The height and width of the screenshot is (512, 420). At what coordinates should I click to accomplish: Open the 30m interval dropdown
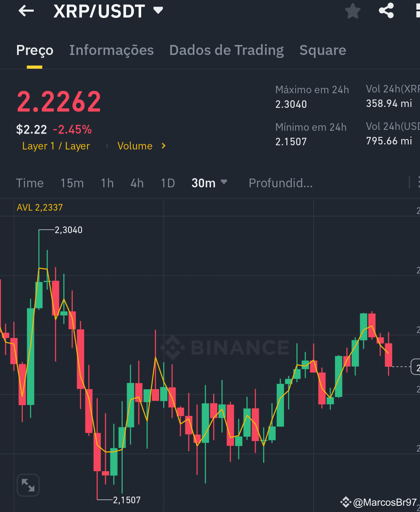[x=209, y=183]
